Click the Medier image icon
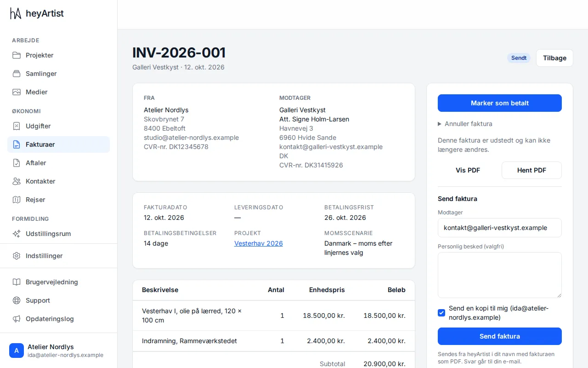The height and width of the screenshot is (368, 588). pos(17,92)
